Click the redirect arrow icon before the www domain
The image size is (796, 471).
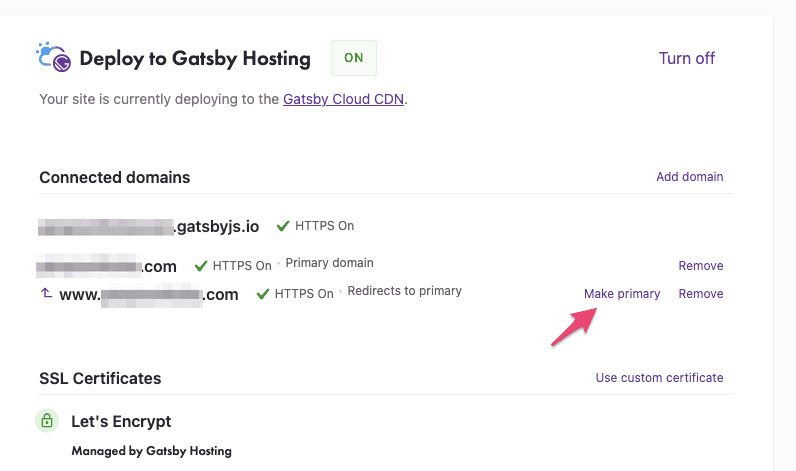(46, 294)
